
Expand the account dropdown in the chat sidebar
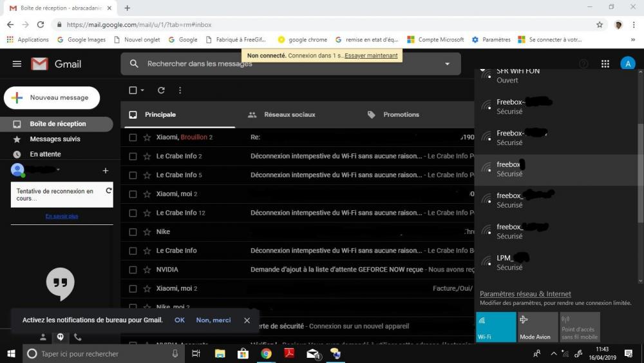[x=59, y=170]
